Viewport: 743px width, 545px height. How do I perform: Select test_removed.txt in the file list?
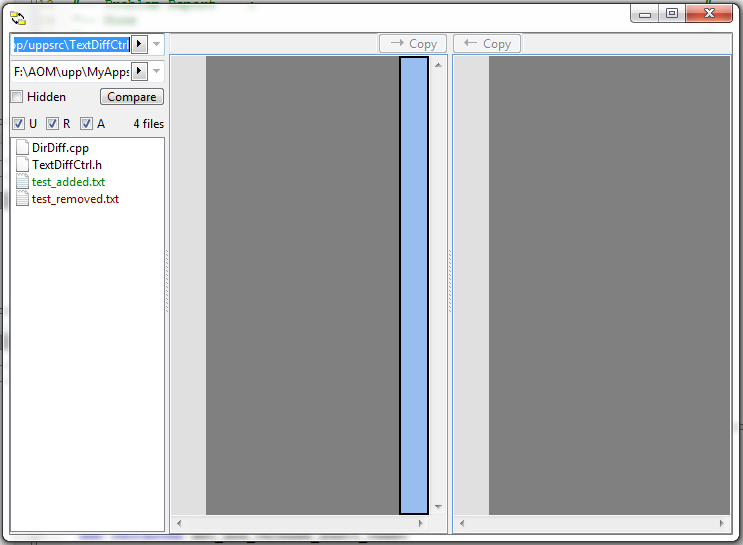pyautogui.click(x=75, y=199)
